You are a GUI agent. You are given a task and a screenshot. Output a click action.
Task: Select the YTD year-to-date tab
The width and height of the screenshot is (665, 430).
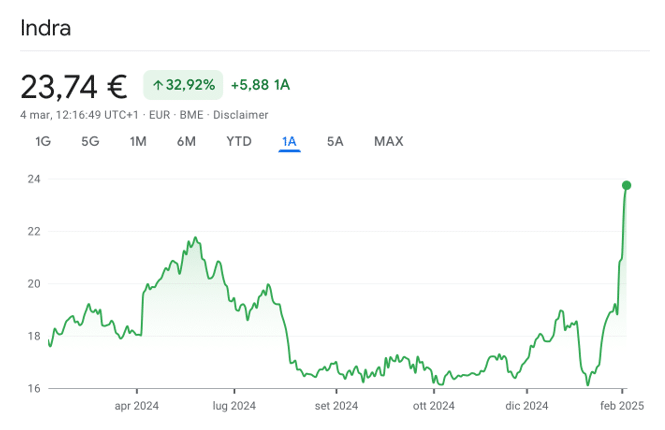(239, 141)
